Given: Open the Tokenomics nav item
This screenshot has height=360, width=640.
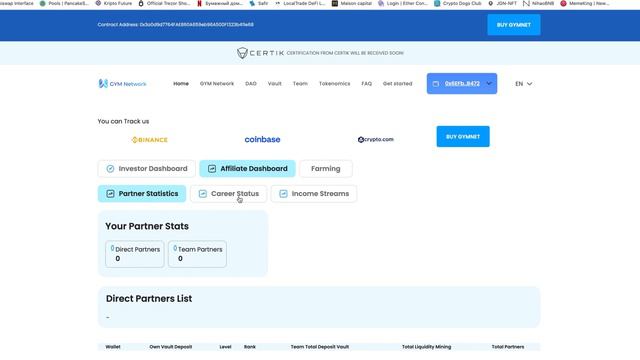Looking at the screenshot, I should pyautogui.click(x=334, y=84).
